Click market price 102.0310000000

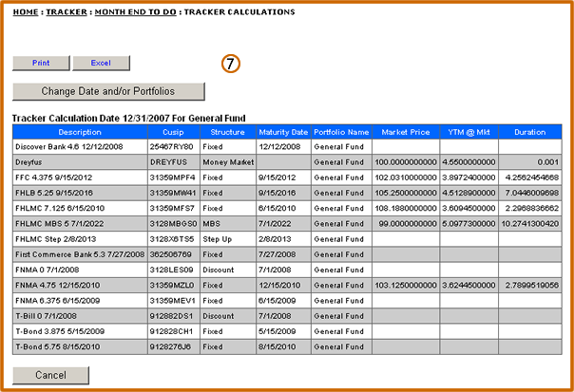coord(406,177)
